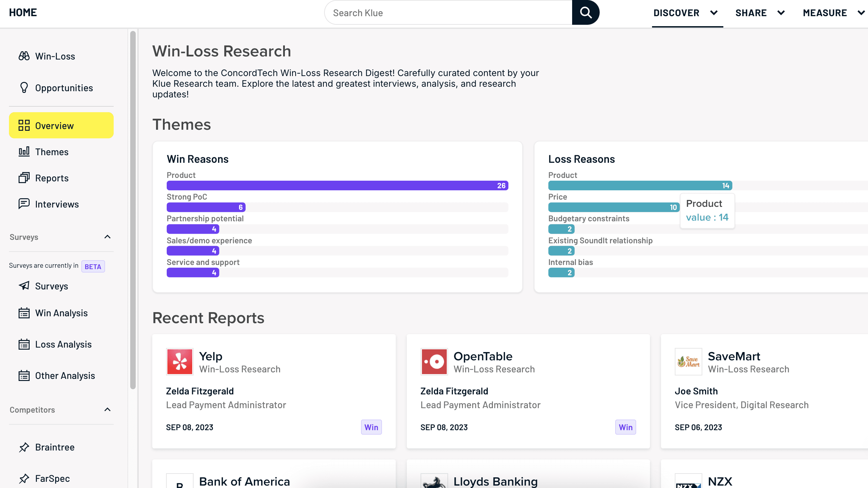Click the Loss Analysis calendar icon

click(x=24, y=344)
